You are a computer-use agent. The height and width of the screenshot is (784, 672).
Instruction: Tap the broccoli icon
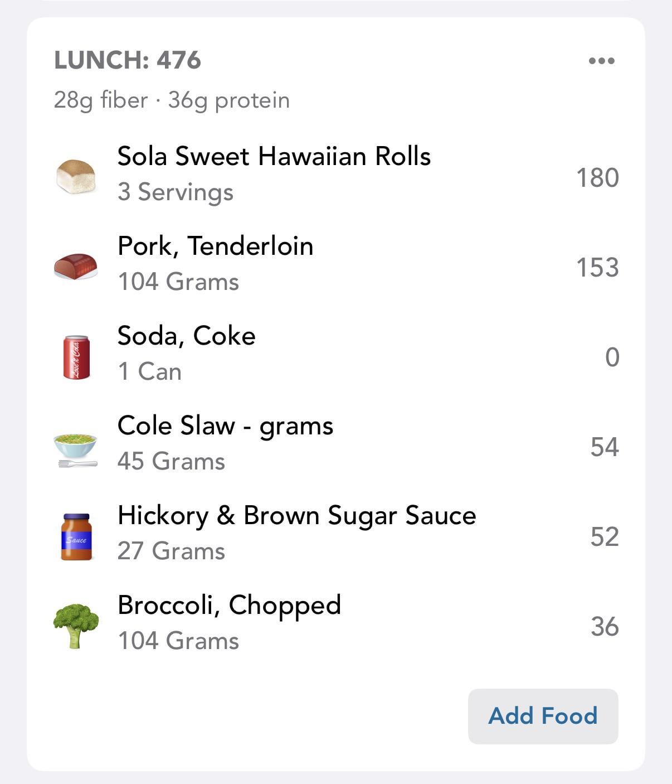pos(76,626)
